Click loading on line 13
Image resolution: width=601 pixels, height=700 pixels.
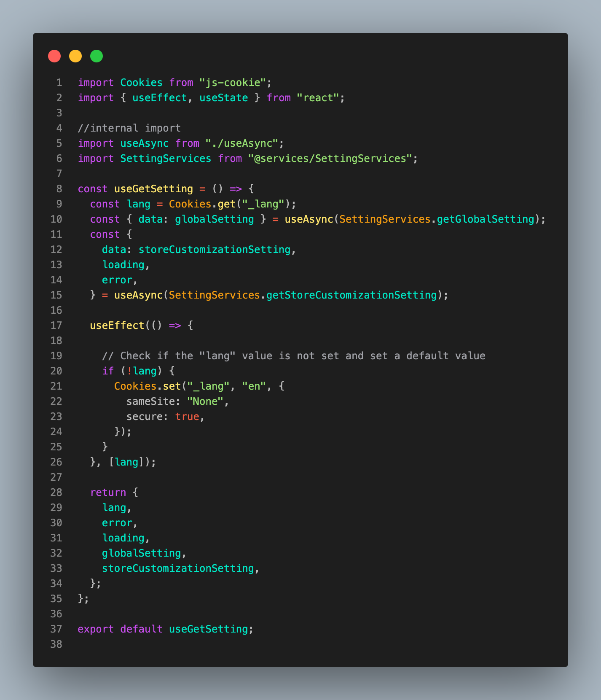(123, 265)
